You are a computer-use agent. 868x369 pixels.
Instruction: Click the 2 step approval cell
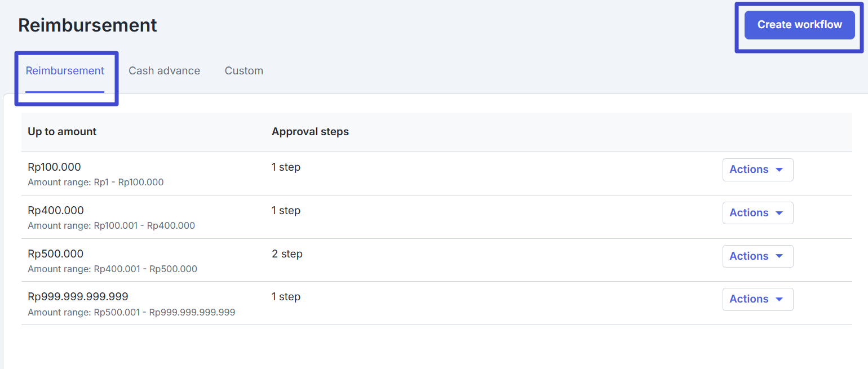pyautogui.click(x=287, y=254)
